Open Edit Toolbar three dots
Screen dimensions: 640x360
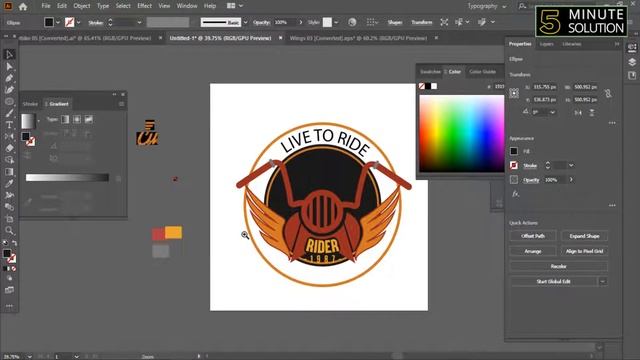pyautogui.click(x=9, y=306)
